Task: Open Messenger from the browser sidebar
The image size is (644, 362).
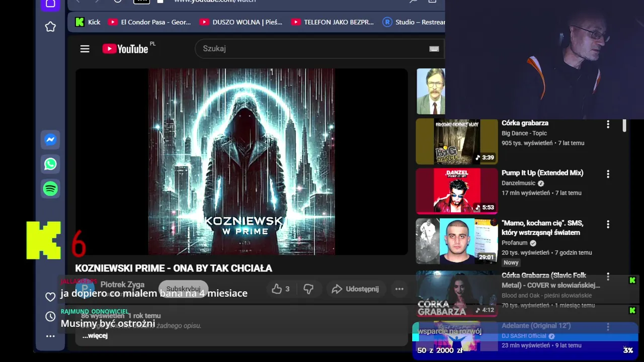Action: click(50, 140)
